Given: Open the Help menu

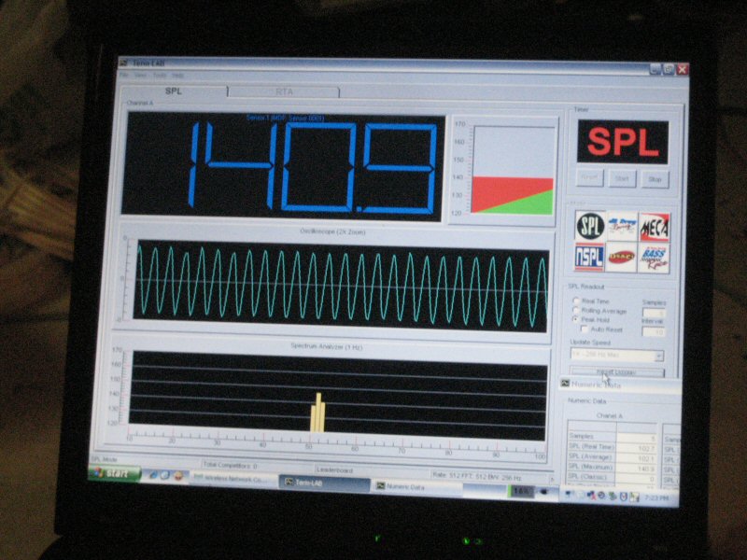Looking at the screenshot, I should [177, 76].
